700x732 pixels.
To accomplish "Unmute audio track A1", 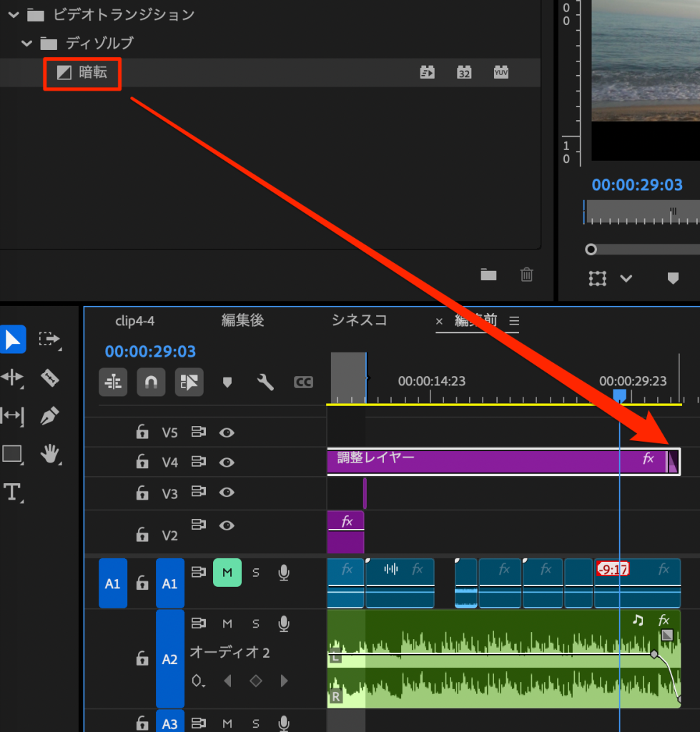I will pyautogui.click(x=227, y=572).
